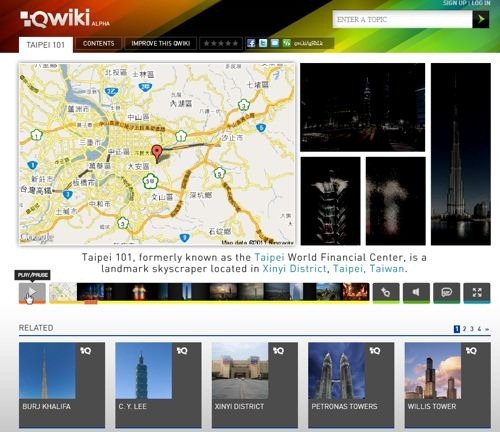Mute audio with the speaker icon

click(x=416, y=293)
